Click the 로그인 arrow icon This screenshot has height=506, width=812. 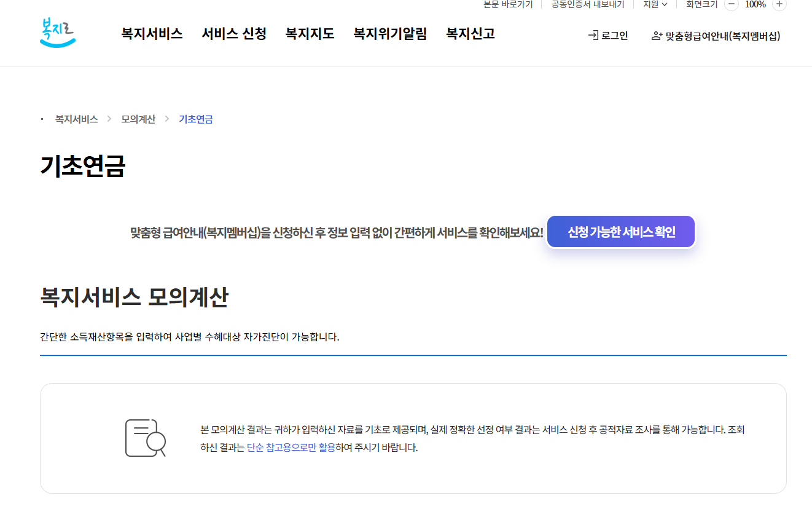(593, 36)
